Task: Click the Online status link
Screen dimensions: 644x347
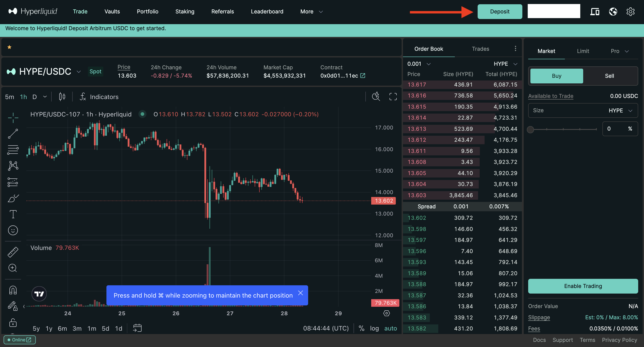Action: point(19,340)
